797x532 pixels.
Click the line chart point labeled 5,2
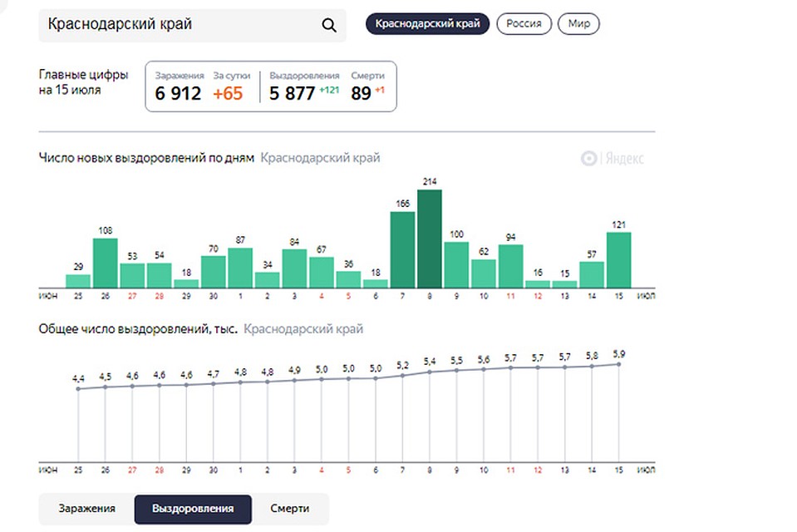click(402, 376)
